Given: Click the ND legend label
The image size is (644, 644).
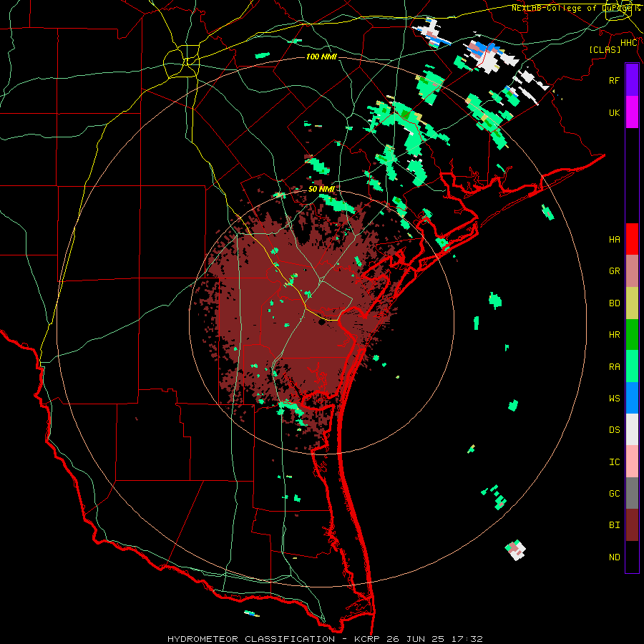Looking at the screenshot, I should pyautogui.click(x=615, y=557).
